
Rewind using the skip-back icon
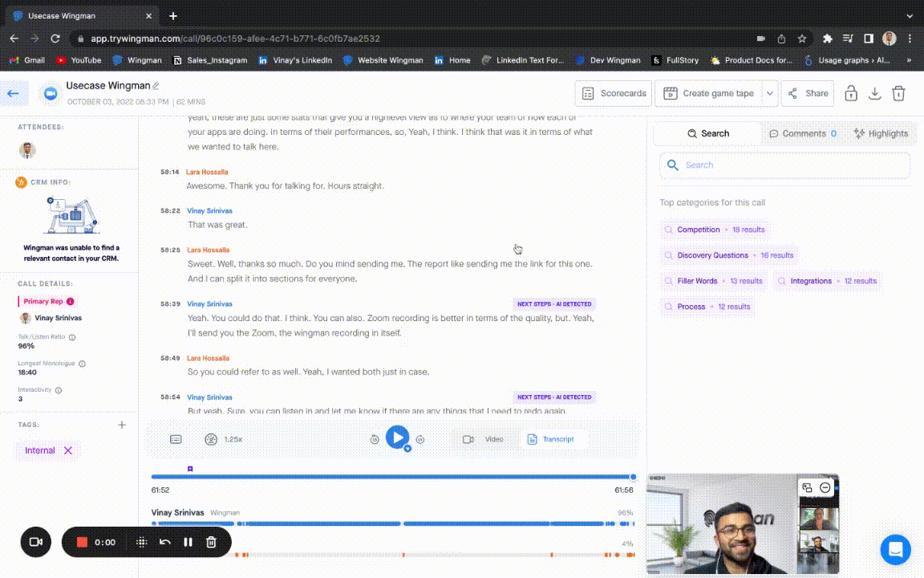(x=375, y=439)
